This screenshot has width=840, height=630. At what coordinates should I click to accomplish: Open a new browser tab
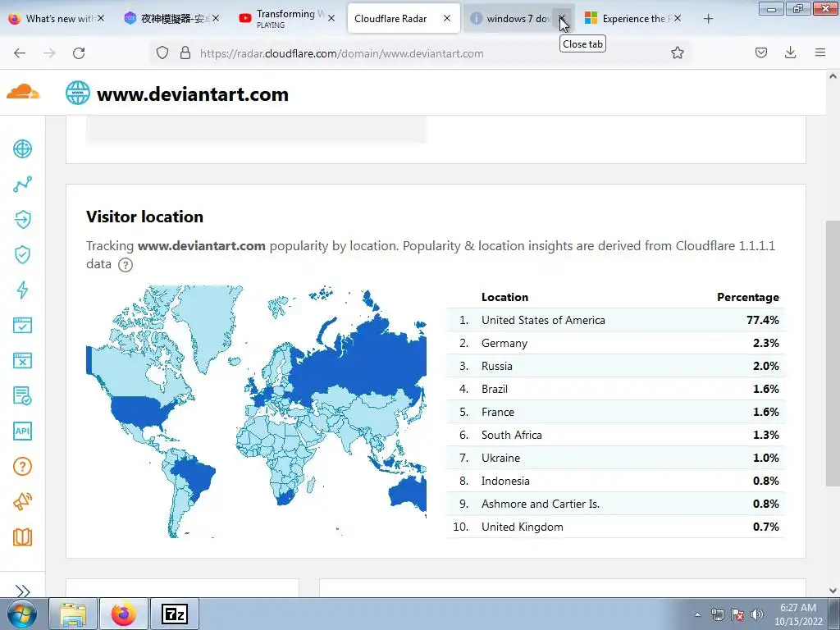(x=708, y=19)
